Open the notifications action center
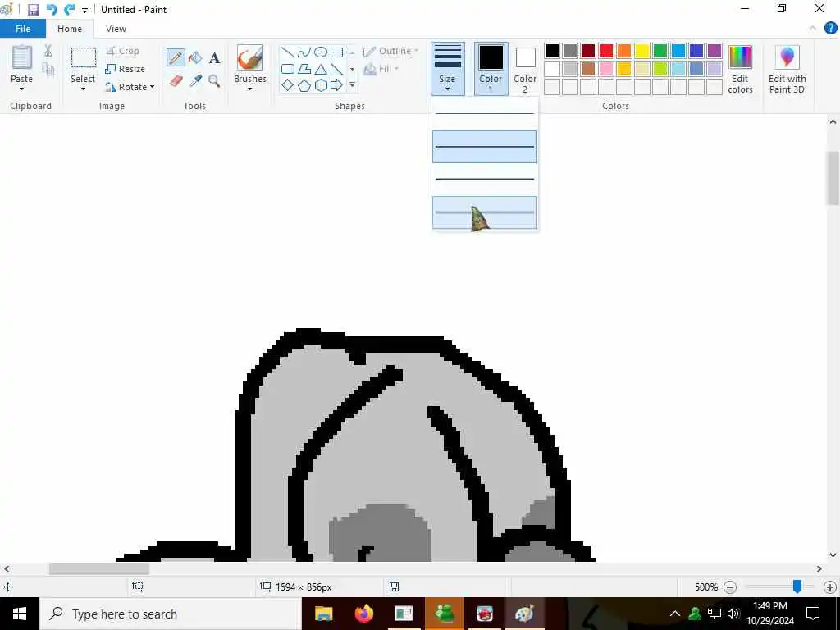The width and height of the screenshot is (840, 630). 813,614
